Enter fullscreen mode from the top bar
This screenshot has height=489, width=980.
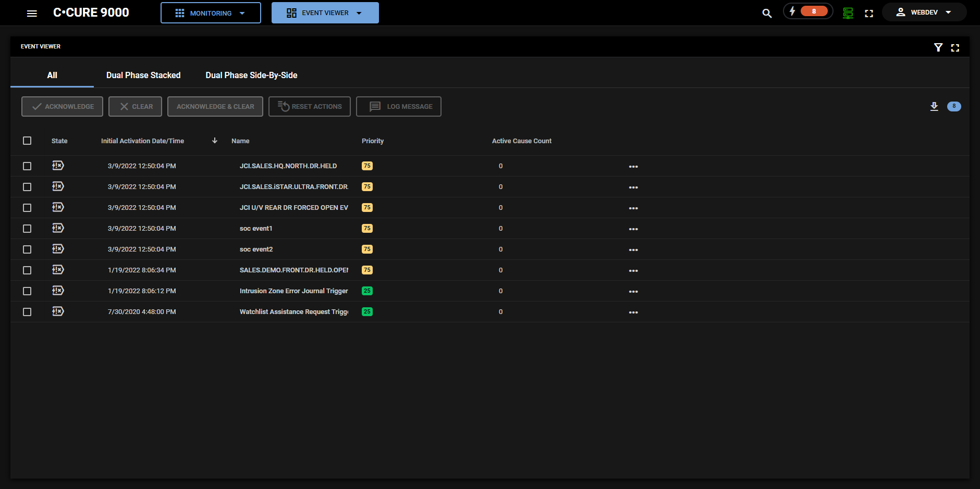click(x=869, y=13)
